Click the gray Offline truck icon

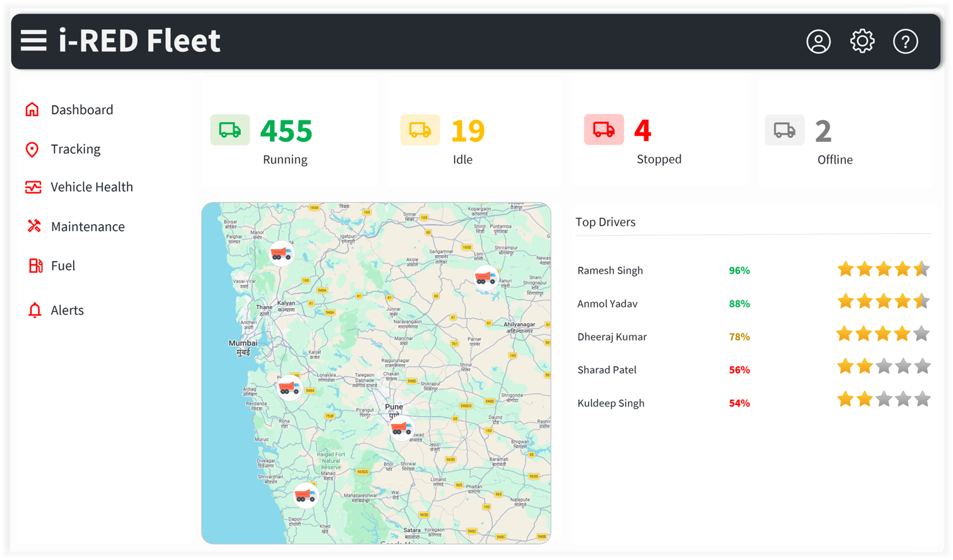point(784,130)
